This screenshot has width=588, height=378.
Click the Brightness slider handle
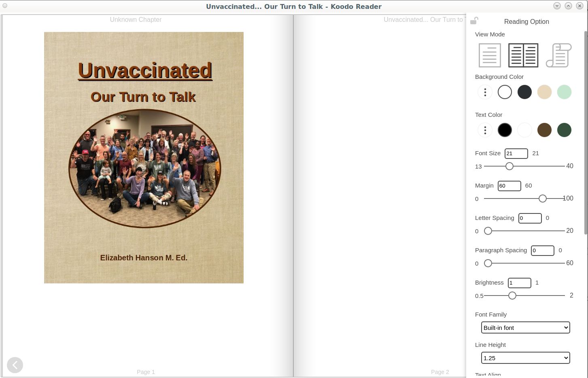pyautogui.click(x=512, y=296)
